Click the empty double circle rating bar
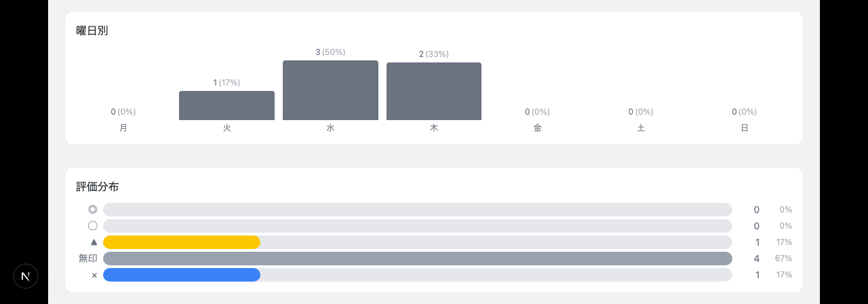Image resolution: width=868 pixels, height=304 pixels. click(417, 210)
